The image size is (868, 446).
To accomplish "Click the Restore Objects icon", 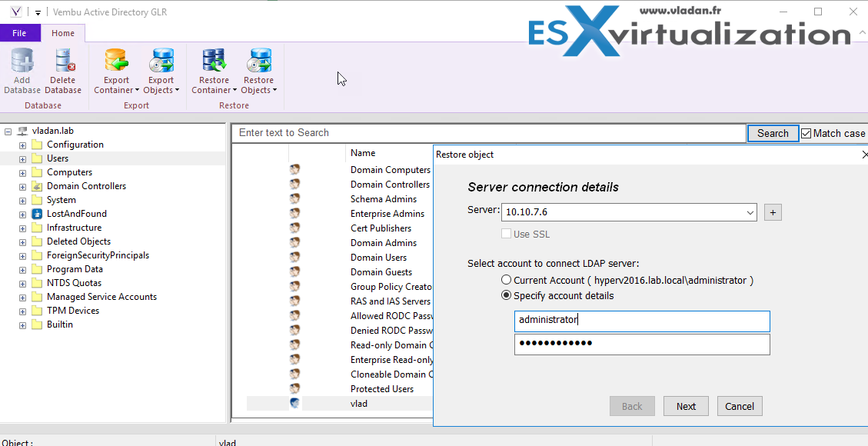I will 258,60.
